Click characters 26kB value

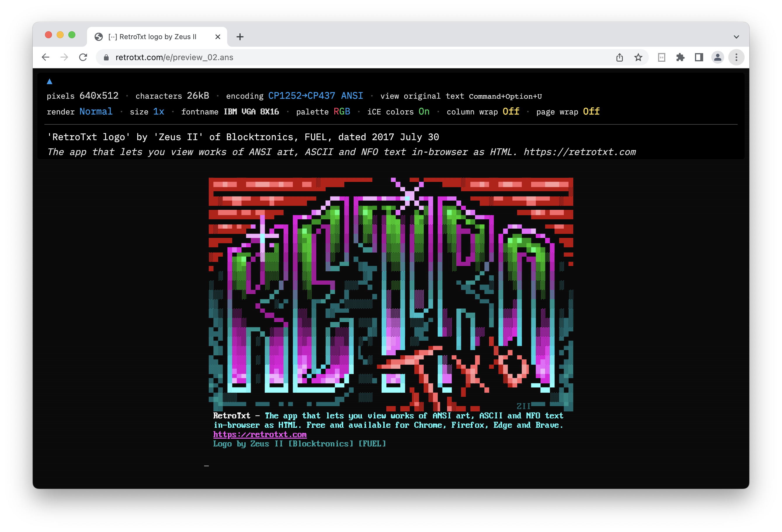coord(198,96)
